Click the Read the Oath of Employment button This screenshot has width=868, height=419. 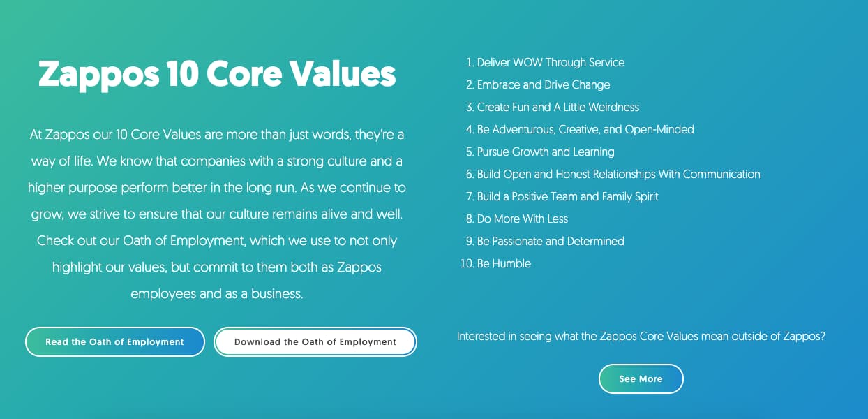[x=114, y=341]
